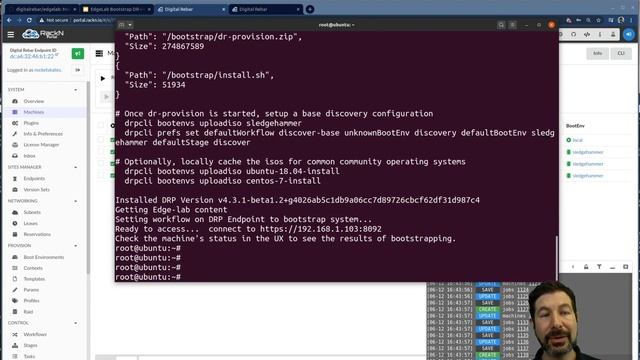Viewport: 640px width, 360px height.
Task: Open Workflows in the sidebar
Action: (x=35, y=335)
